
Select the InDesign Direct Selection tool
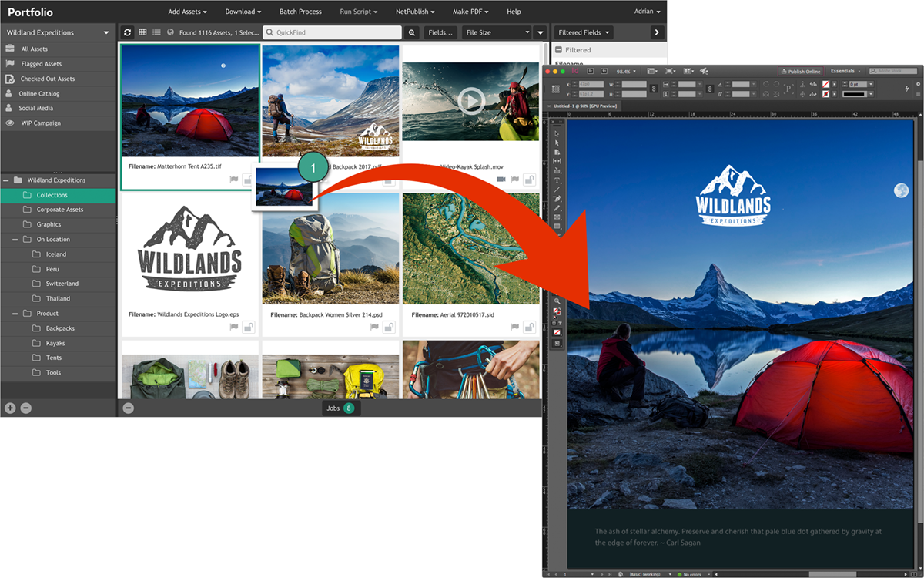[x=557, y=143]
